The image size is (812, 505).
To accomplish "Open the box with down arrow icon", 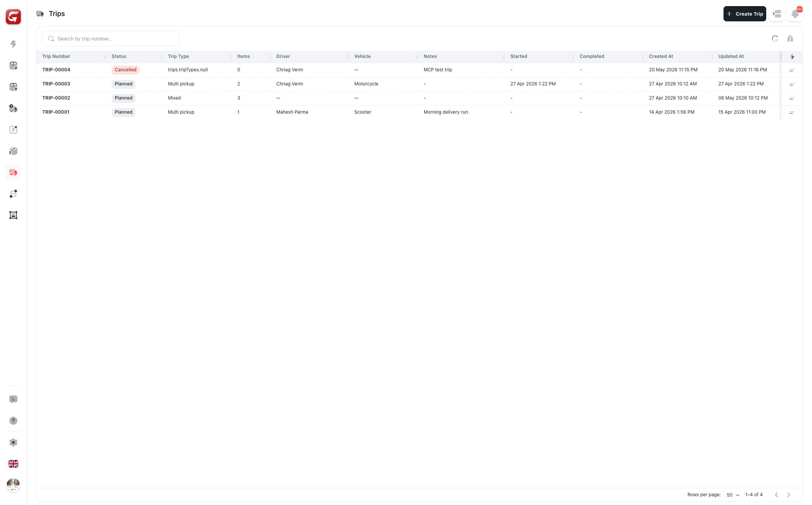I will 13,66.
